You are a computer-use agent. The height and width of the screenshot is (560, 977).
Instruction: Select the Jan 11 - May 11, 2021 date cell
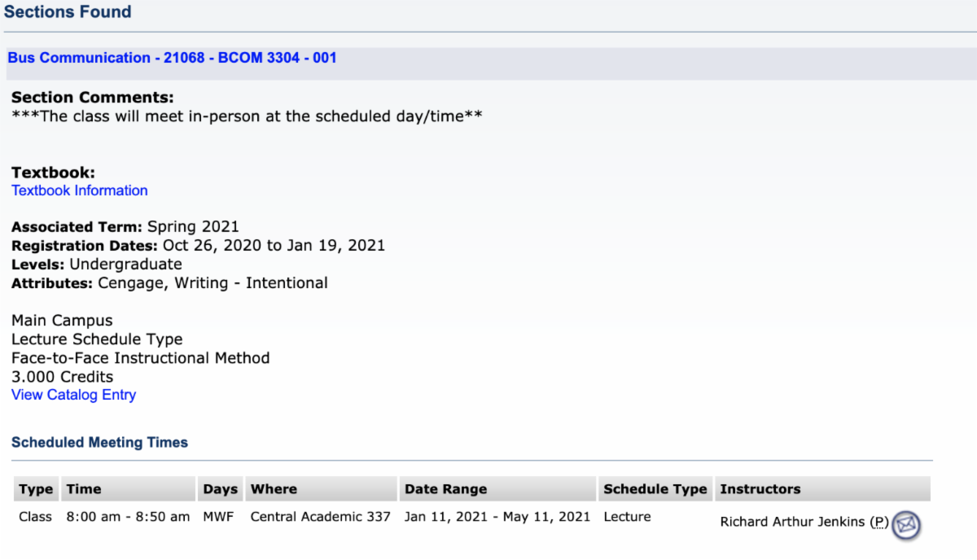497,517
